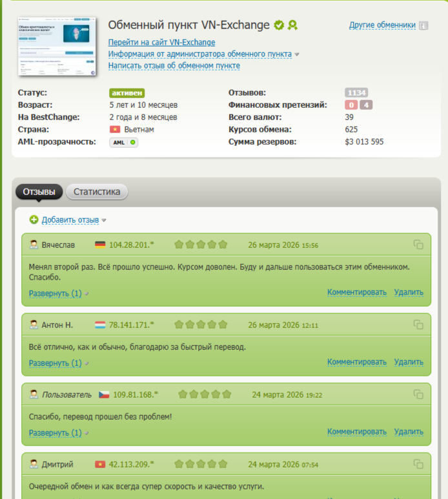Click Удалить on Пользователь review

click(409, 431)
